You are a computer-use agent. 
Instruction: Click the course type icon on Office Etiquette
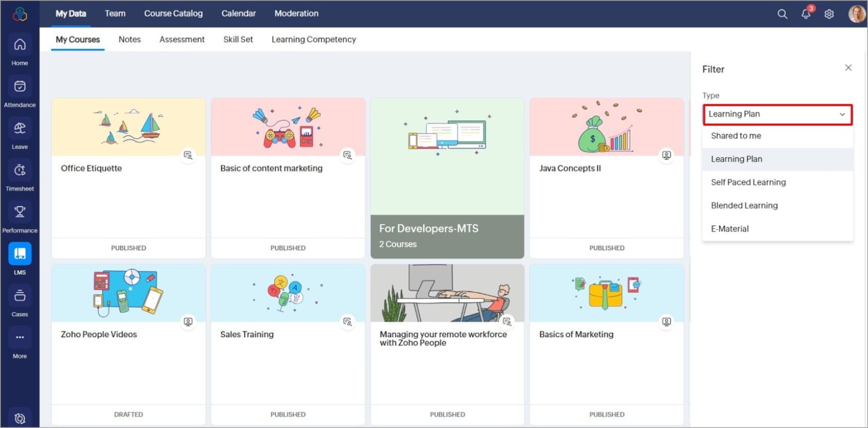tap(188, 155)
